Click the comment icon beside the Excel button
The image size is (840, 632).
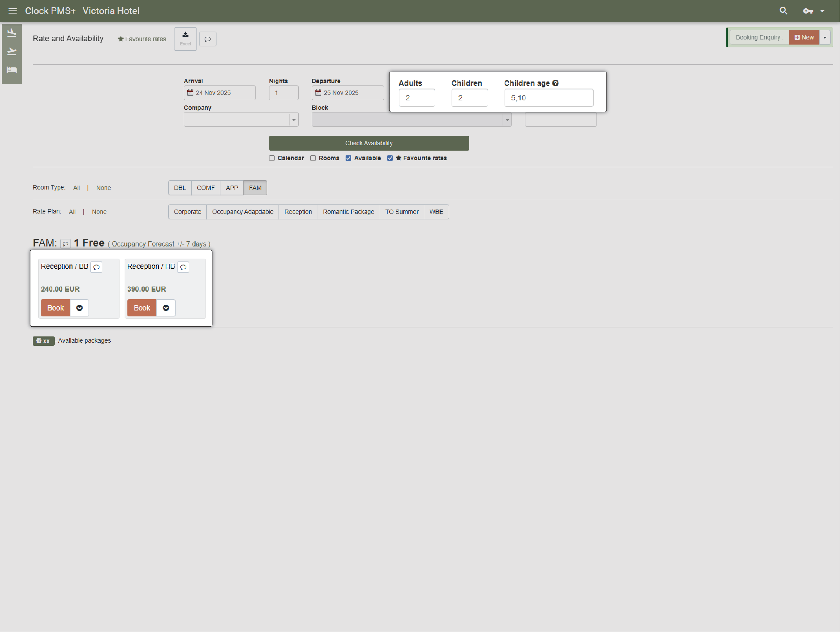(208, 39)
